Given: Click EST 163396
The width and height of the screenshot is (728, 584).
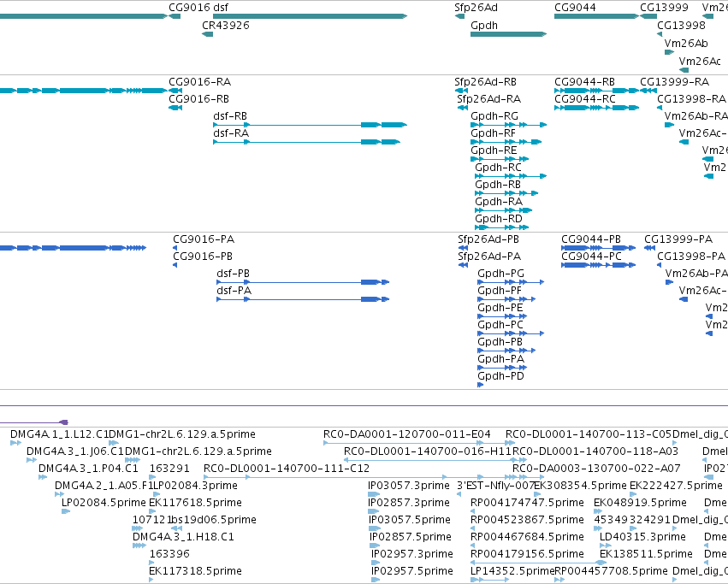Looking at the screenshot, I should click(169, 554).
